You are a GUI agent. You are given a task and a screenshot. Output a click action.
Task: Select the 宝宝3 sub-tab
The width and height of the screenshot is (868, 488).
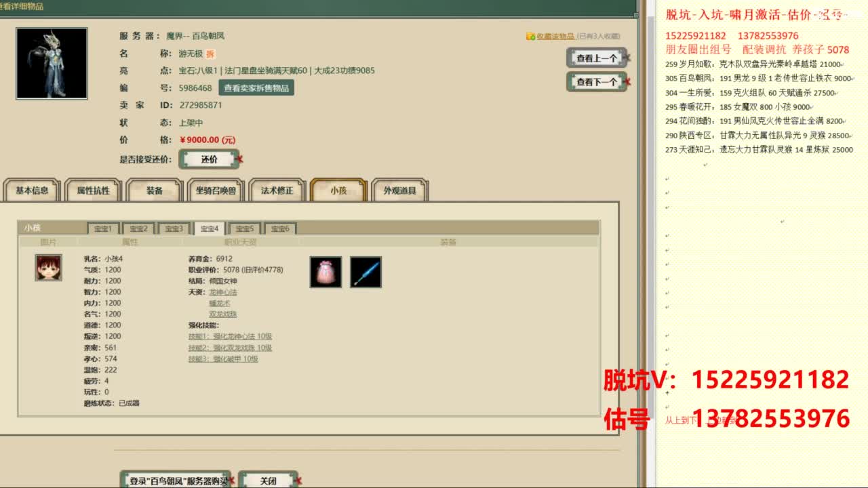174,228
